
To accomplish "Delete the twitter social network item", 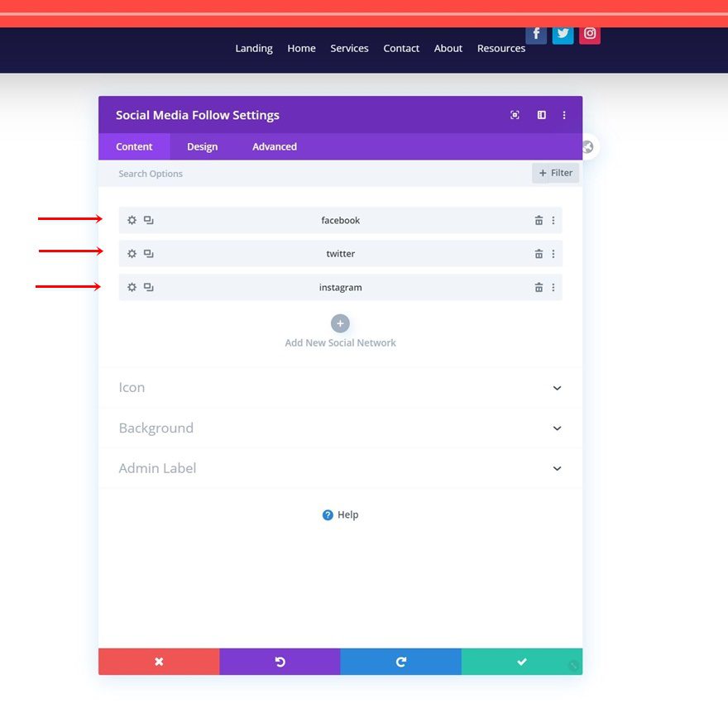I will pos(539,254).
